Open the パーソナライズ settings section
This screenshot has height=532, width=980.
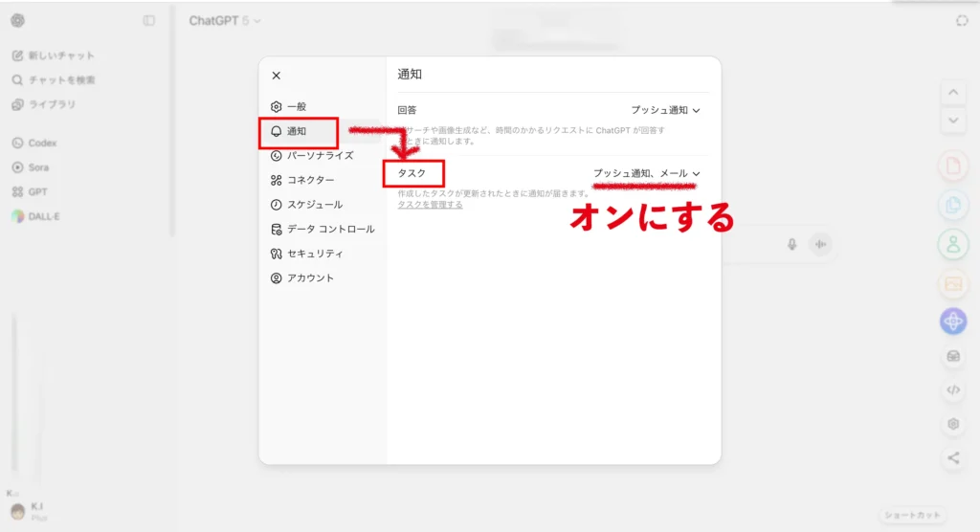[323, 156]
